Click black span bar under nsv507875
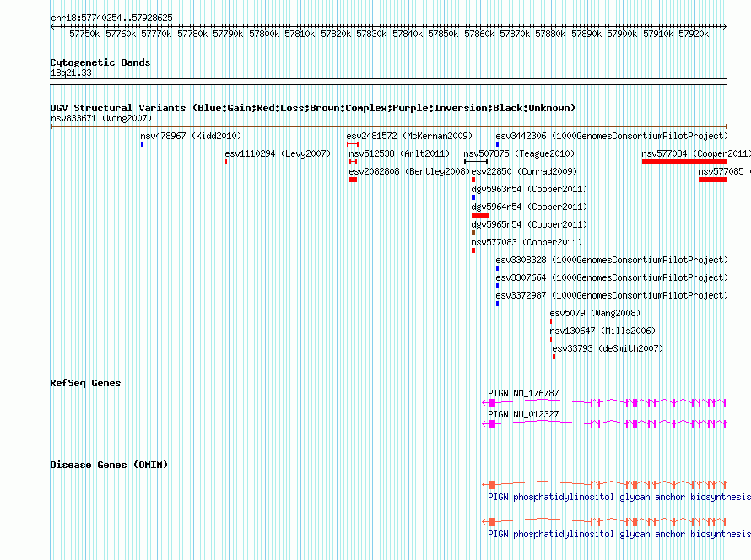The image size is (751, 560). [476, 162]
